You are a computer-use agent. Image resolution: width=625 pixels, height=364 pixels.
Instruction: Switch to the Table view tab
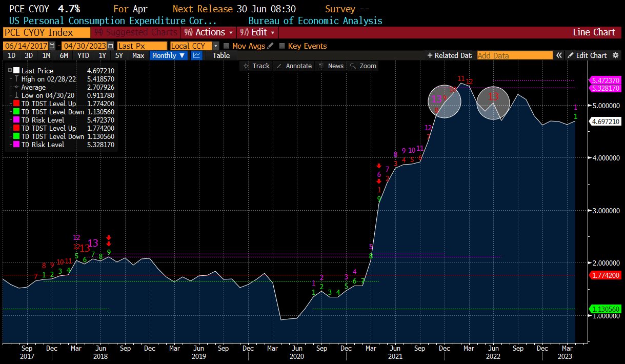(x=221, y=55)
